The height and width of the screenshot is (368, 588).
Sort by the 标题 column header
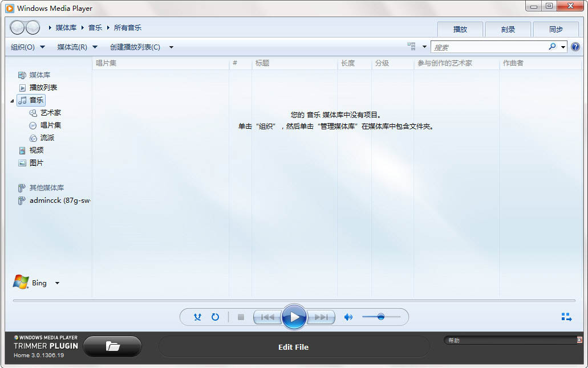pos(294,63)
